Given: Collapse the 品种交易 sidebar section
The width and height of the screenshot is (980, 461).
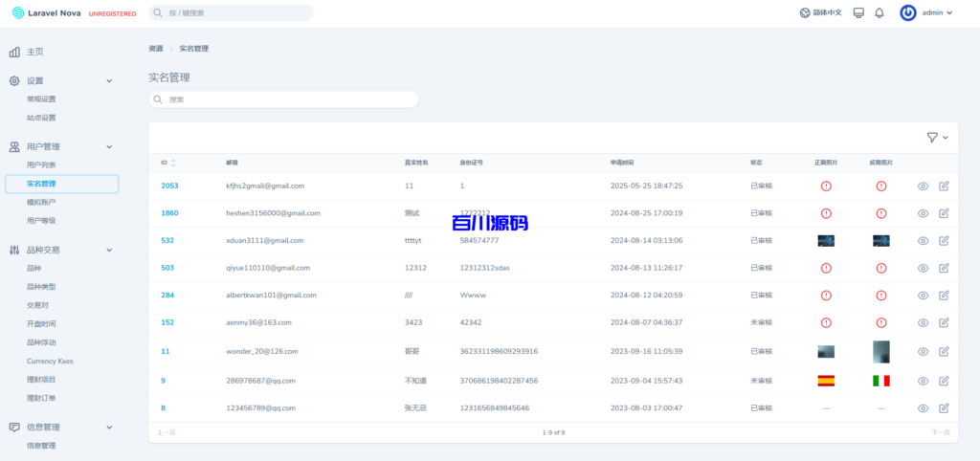Looking at the screenshot, I should (x=109, y=250).
